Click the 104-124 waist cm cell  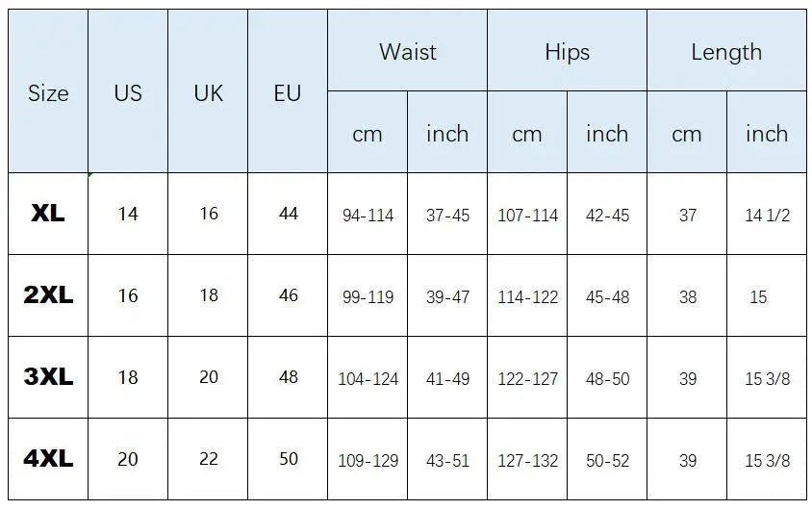coord(368,377)
